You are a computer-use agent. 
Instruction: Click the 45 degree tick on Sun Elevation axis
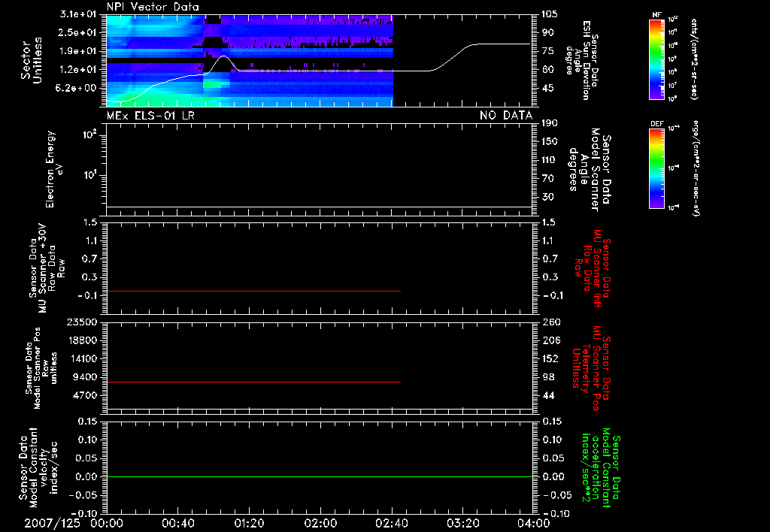pyautogui.click(x=547, y=88)
